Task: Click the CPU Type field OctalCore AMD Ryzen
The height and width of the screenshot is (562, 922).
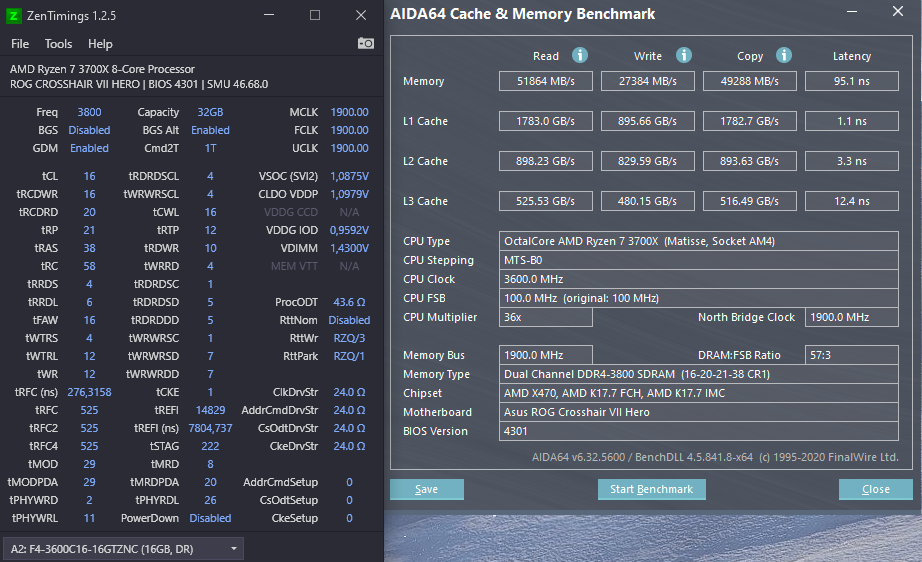Action: point(699,241)
